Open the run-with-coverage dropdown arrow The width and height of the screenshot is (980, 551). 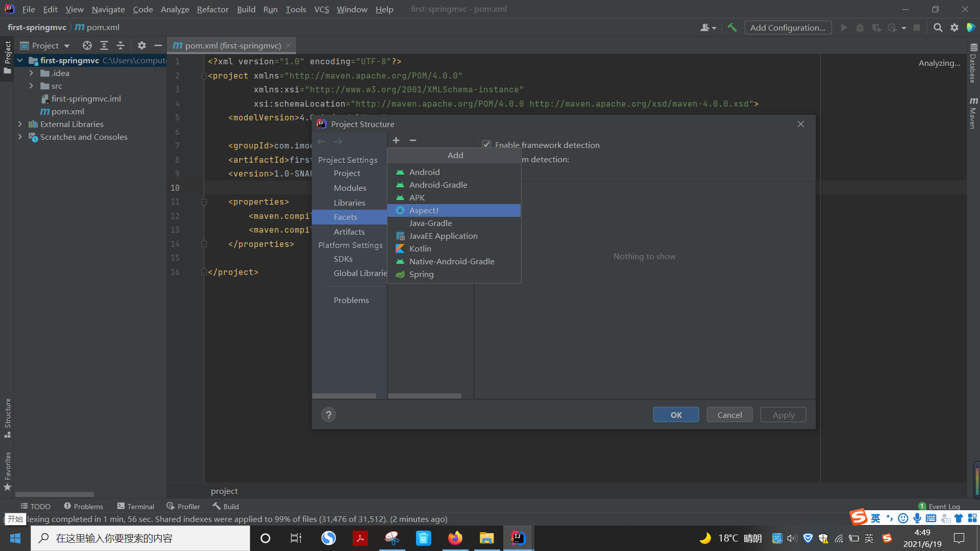coord(904,28)
